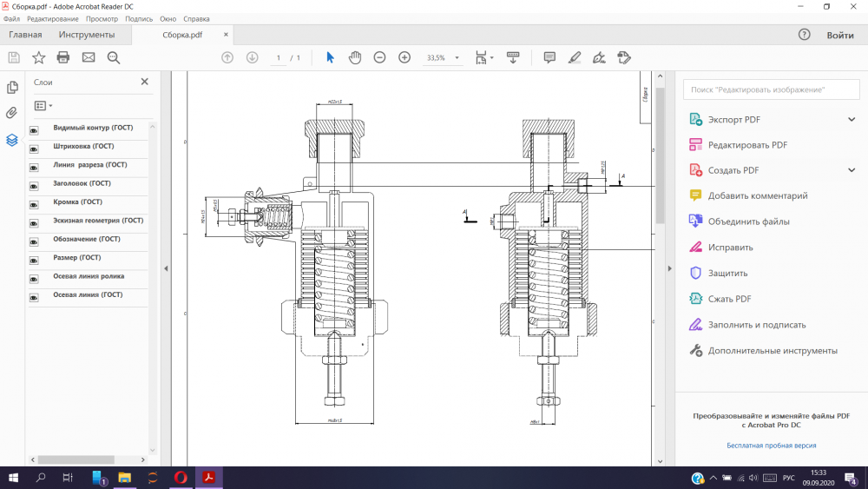Hide the Видимый контур (ГОСТ) layer
Image resolution: width=868 pixels, height=489 pixels.
tap(35, 129)
